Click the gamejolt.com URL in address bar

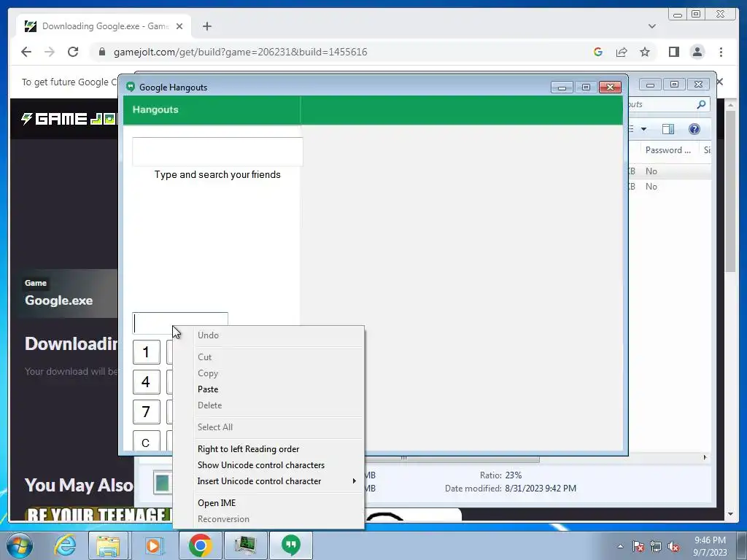click(240, 52)
